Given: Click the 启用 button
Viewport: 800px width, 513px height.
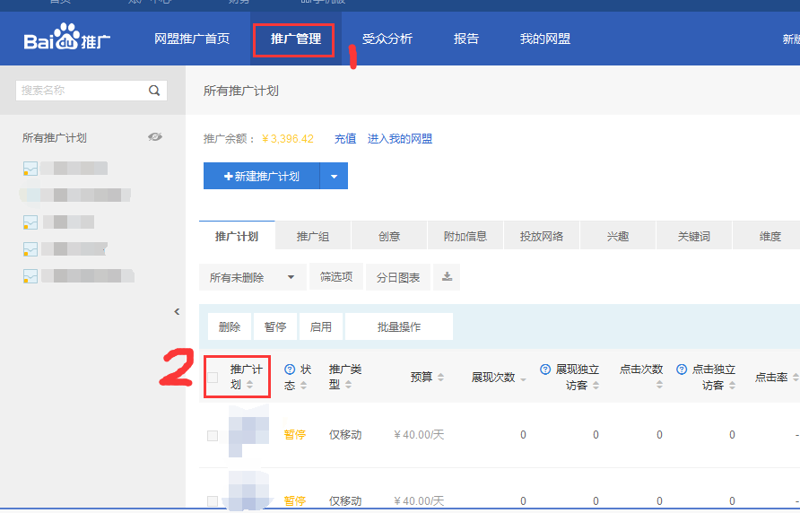Looking at the screenshot, I should 320,327.
